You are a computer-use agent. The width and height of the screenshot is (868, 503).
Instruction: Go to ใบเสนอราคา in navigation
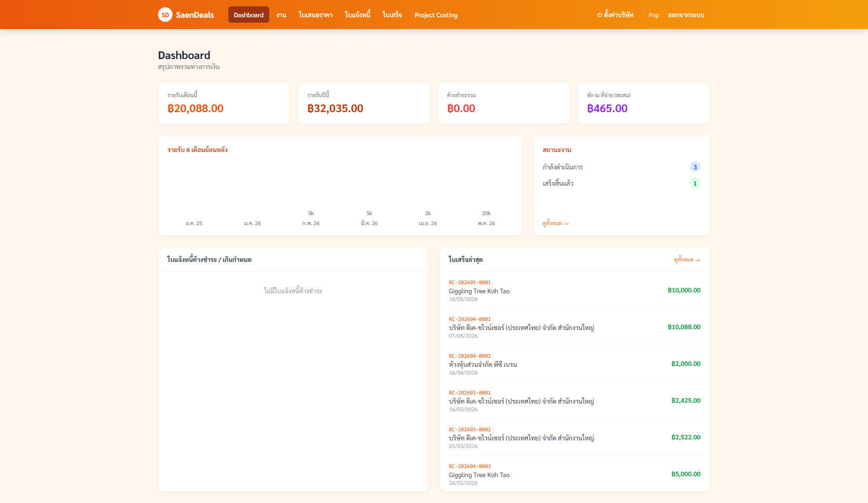pos(316,15)
